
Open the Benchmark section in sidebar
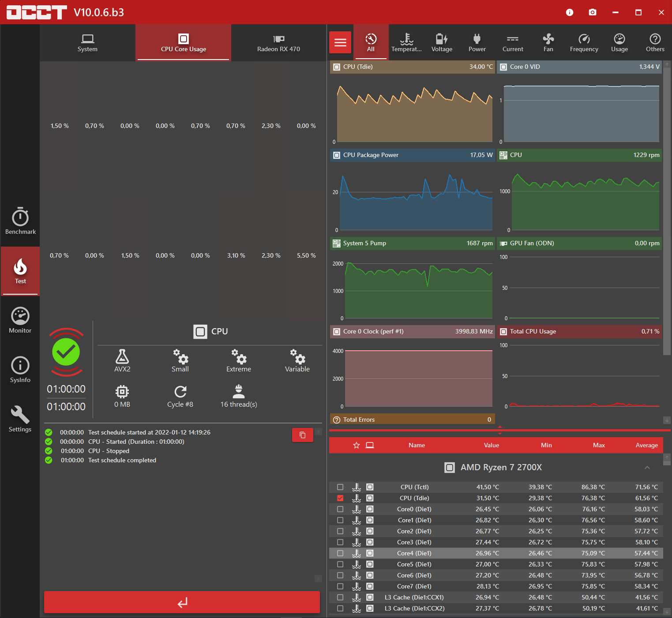(x=20, y=221)
